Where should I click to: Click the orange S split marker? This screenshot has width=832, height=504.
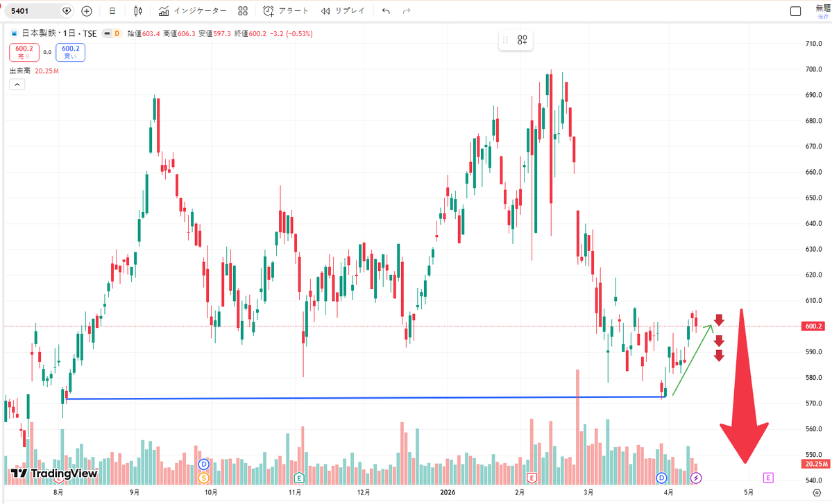(204, 478)
